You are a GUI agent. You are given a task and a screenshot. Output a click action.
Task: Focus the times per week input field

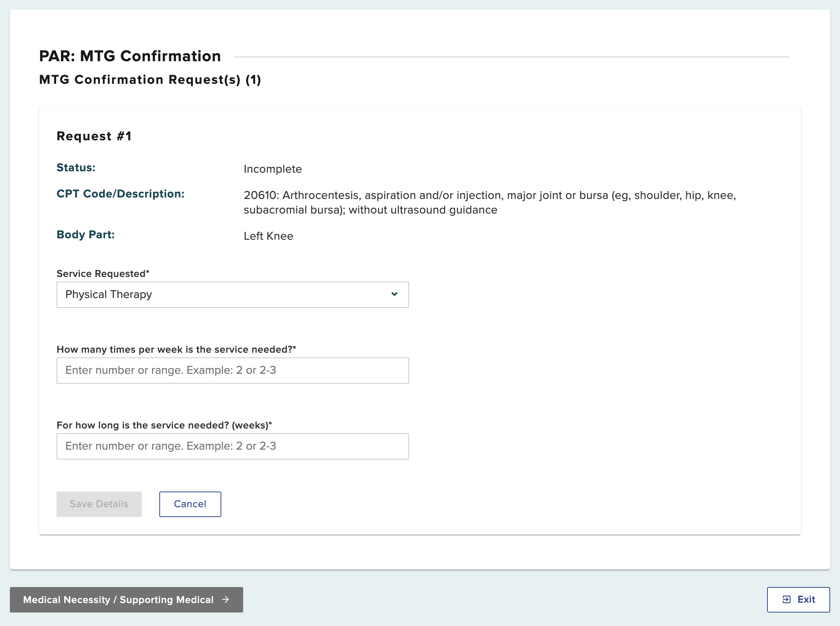tap(232, 370)
